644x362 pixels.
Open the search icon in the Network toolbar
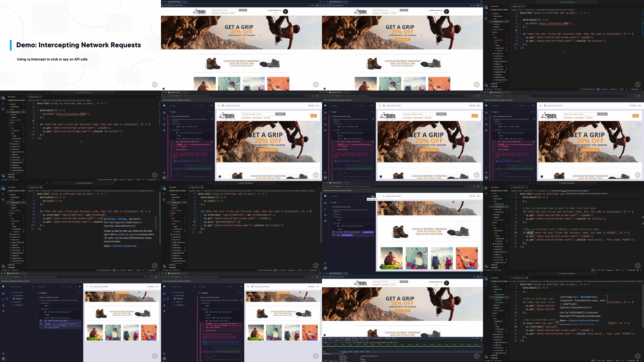point(331,340)
